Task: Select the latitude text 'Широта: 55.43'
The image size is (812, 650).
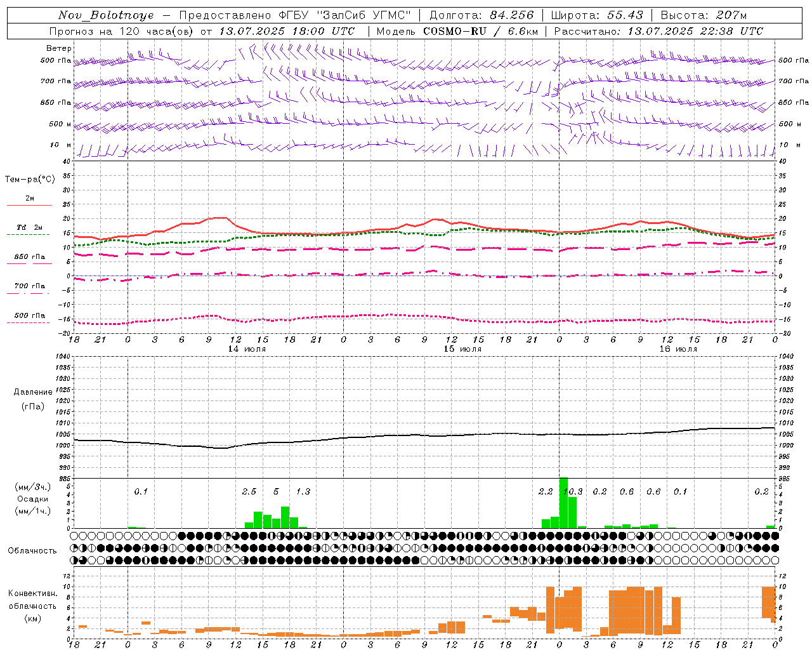Action: pyautogui.click(x=597, y=15)
